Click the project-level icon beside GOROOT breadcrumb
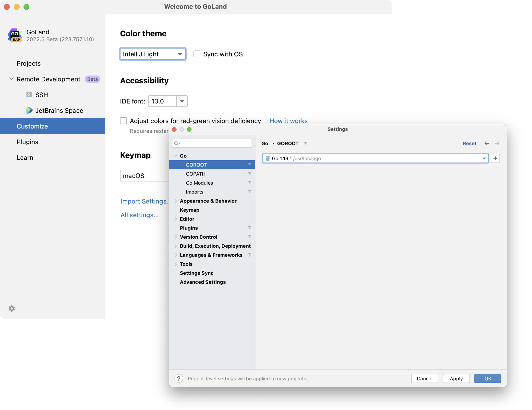 pos(305,144)
